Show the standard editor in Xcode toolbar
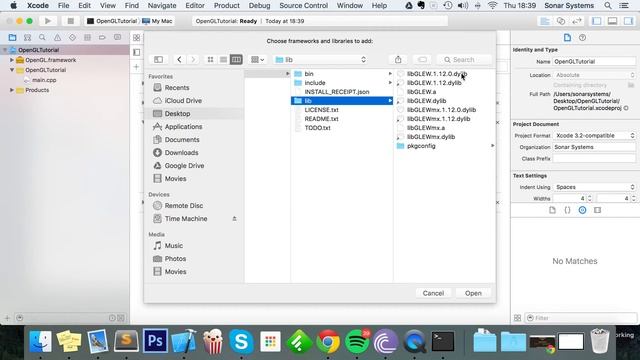The width and height of the screenshot is (640, 360). [545, 21]
